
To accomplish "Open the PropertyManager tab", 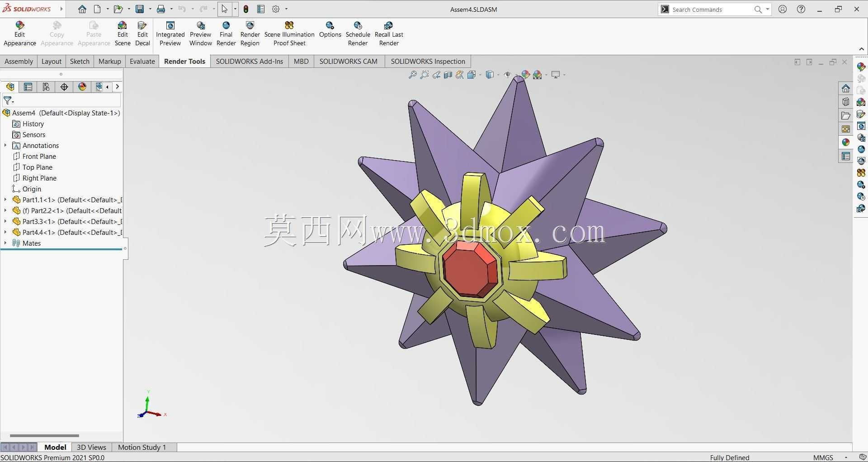I will (28, 87).
